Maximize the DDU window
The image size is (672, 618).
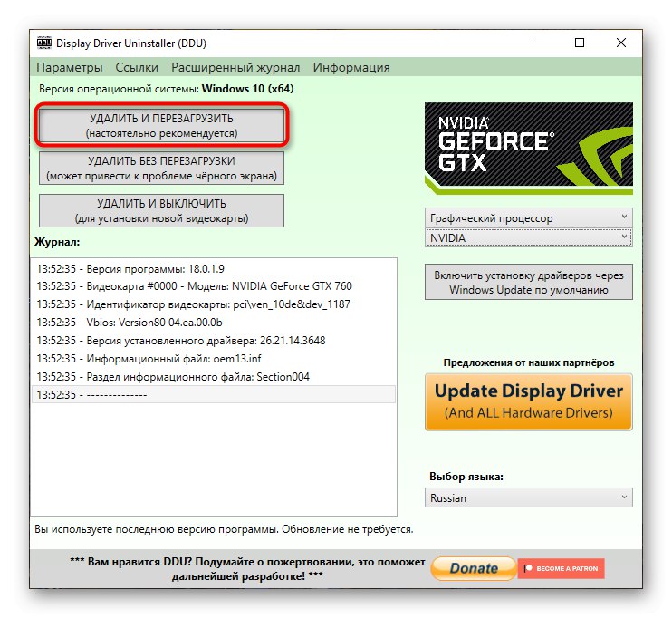tap(580, 43)
